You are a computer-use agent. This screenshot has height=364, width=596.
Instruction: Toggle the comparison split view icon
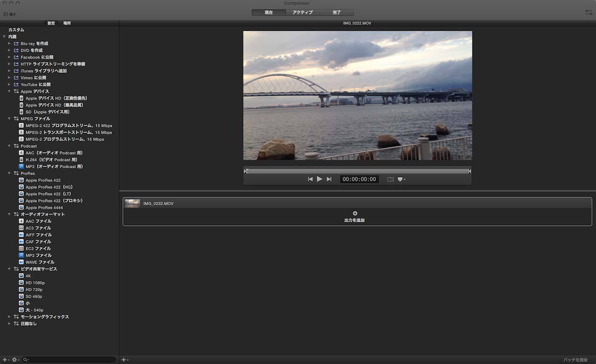coord(390,180)
